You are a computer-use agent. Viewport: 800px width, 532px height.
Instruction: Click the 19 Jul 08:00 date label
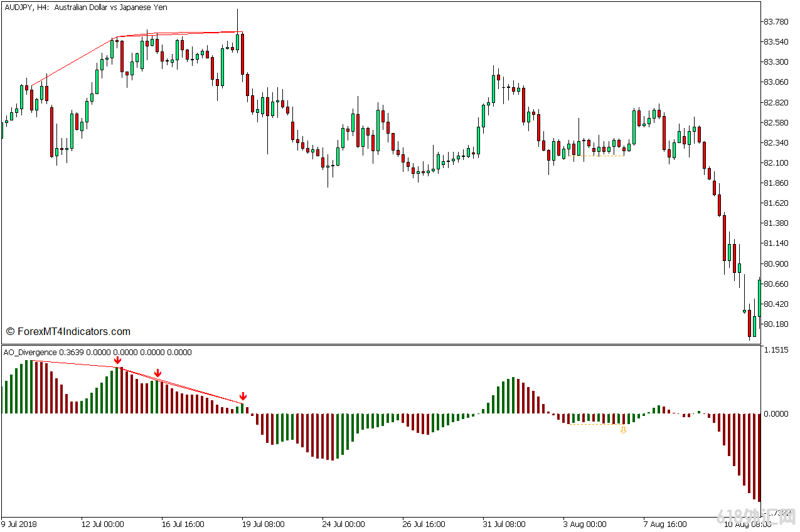tap(264, 524)
